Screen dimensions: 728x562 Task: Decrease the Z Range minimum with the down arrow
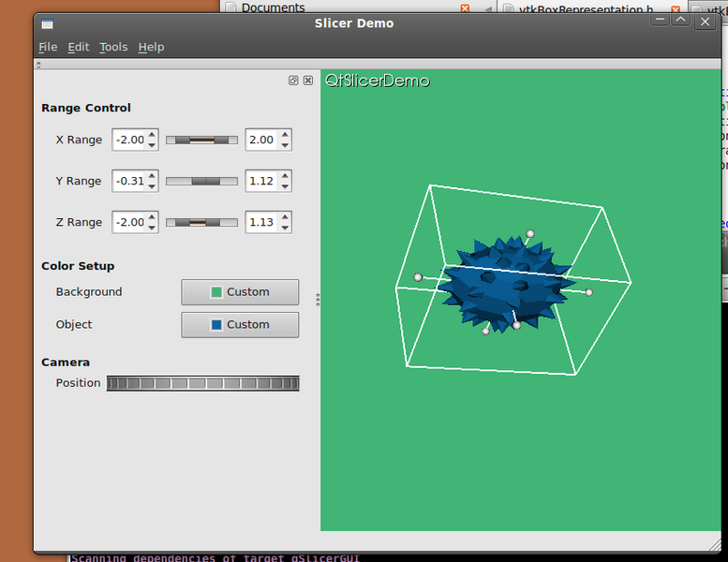tap(153, 228)
